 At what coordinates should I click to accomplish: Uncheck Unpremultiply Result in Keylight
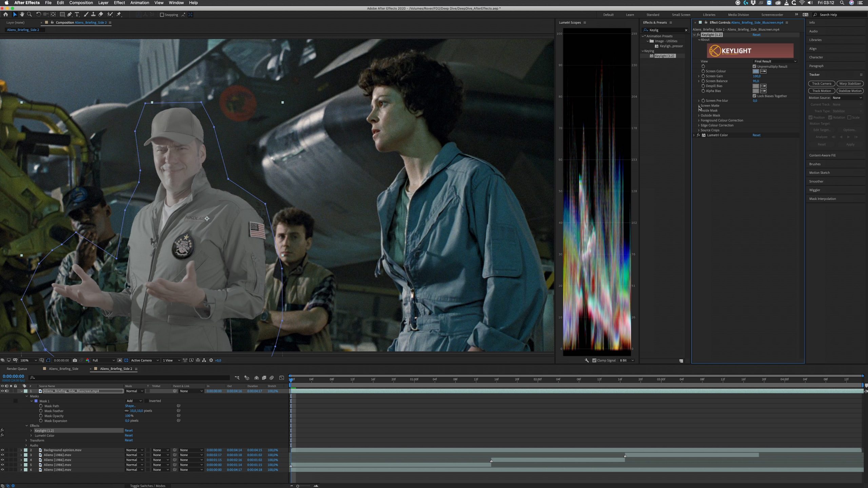754,66
